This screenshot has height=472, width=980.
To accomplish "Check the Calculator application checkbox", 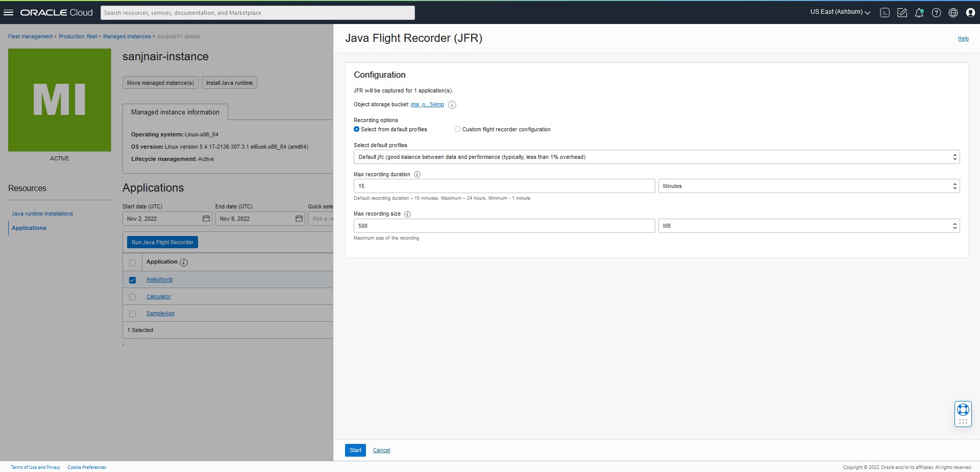I will 133,297.
